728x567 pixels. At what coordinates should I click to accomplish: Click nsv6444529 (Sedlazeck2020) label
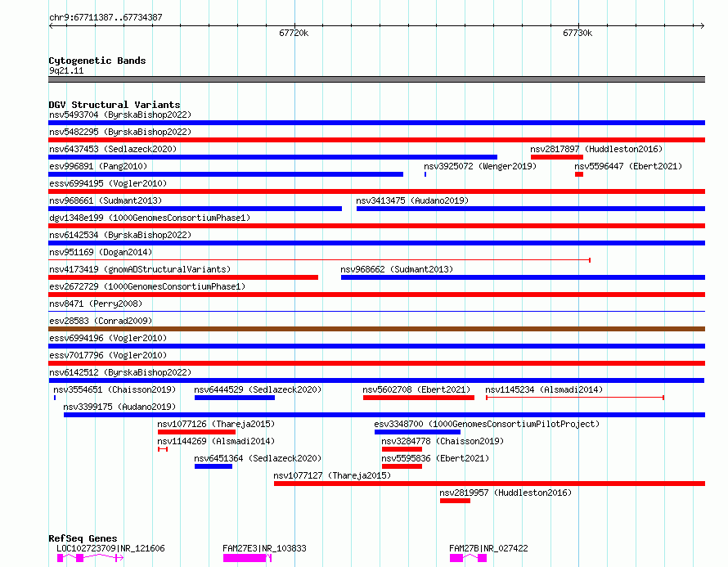[258, 389]
